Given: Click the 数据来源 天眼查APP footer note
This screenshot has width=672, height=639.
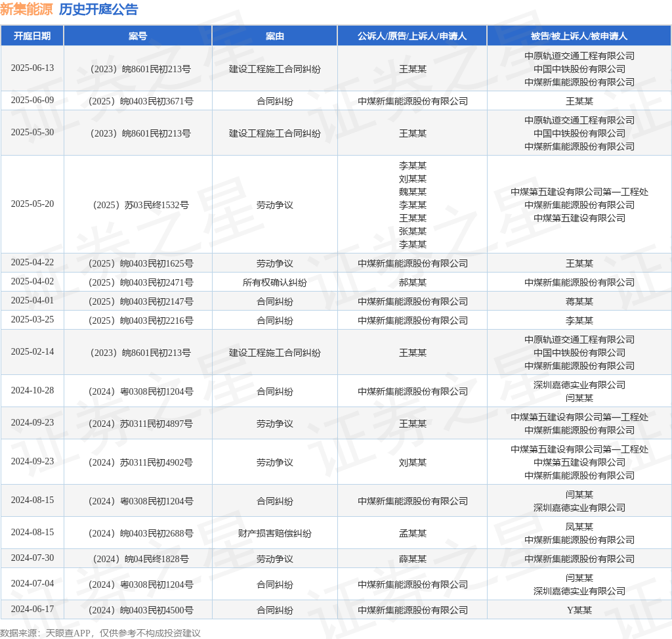Looking at the screenshot, I should (100, 633).
